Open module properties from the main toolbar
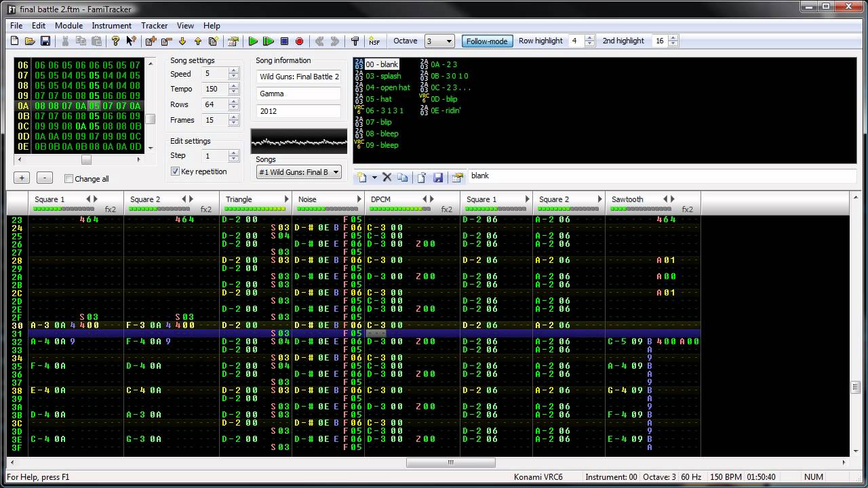Image resolution: width=868 pixels, height=488 pixels. click(x=233, y=41)
